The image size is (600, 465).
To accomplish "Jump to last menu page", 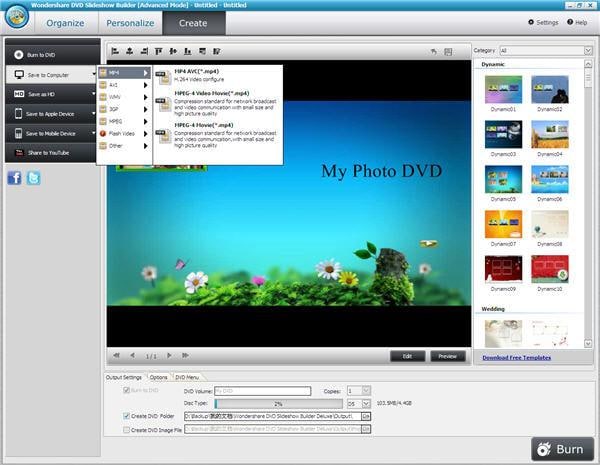I will point(185,356).
